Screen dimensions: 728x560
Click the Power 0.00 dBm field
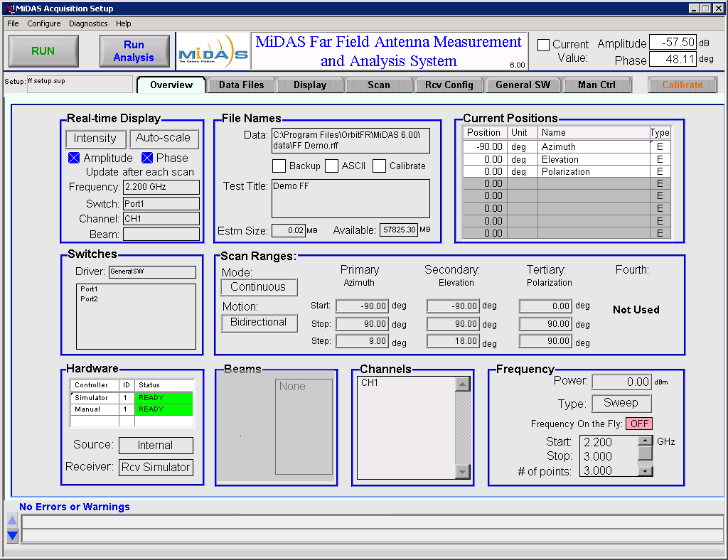pos(621,382)
